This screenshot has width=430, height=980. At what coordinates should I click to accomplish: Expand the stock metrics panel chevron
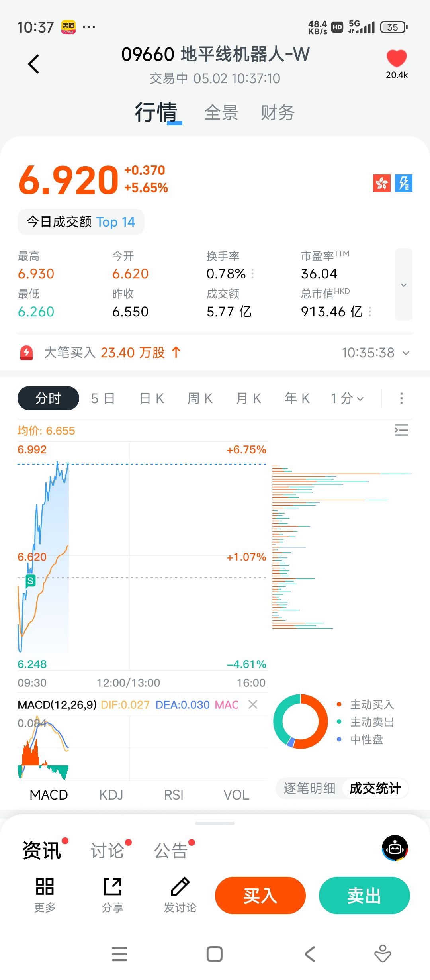404,285
